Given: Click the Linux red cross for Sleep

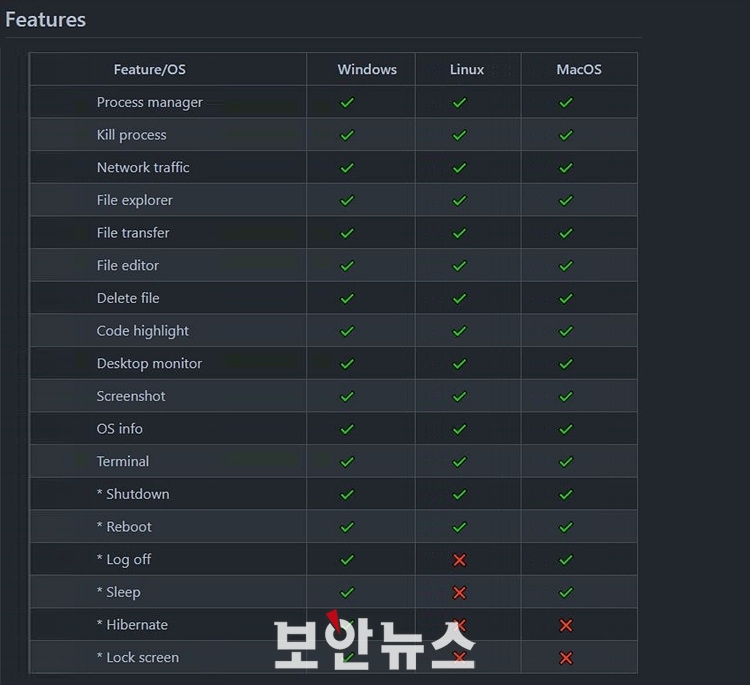Looking at the screenshot, I should 459,593.
